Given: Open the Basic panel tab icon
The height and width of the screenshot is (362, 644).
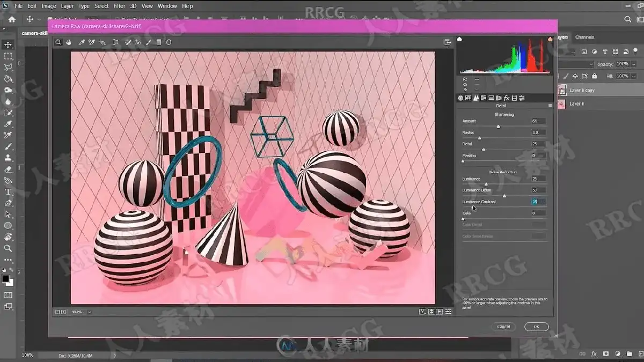Looking at the screenshot, I should 460,98.
